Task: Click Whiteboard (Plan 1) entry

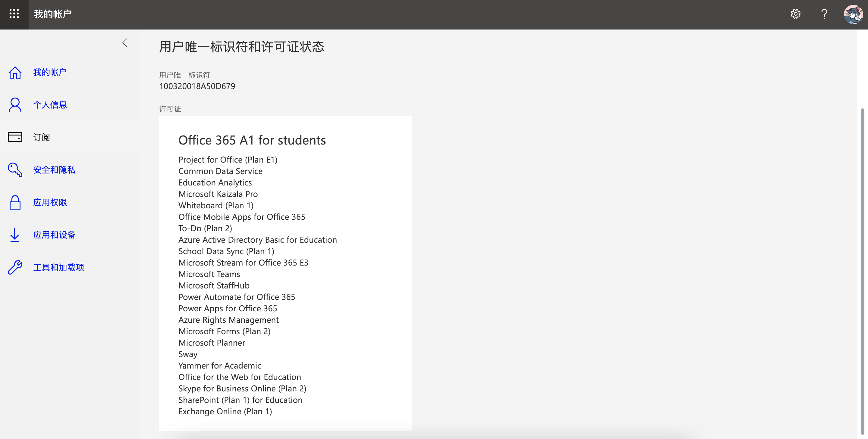Action: (x=216, y=205)
